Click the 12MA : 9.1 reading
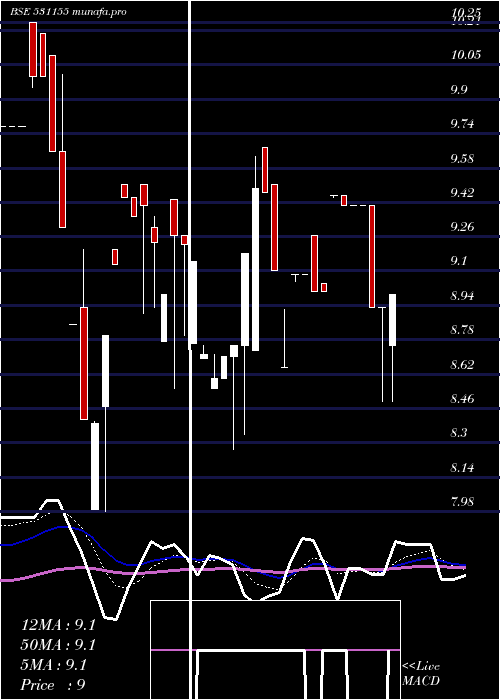Viewport: 500px width, 700px height. click(x=58, y=625)
